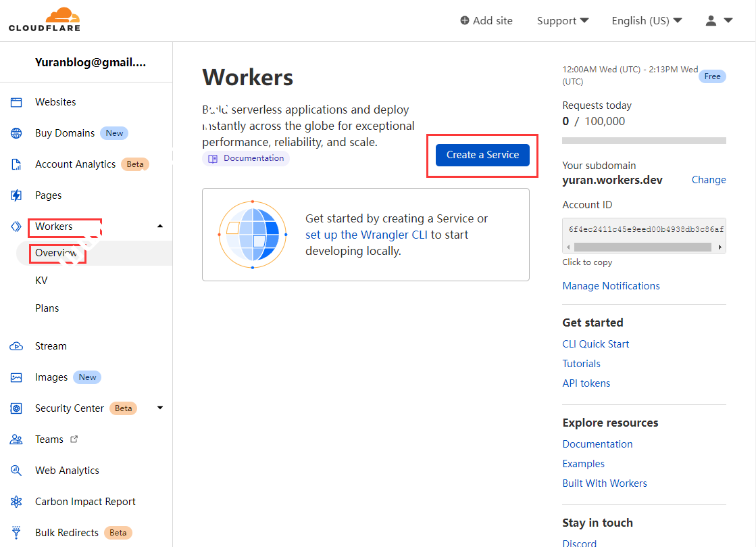Click the Account ID scroll right arrow
Viewport: 756px width, 547px height.
tap(720, 247)
